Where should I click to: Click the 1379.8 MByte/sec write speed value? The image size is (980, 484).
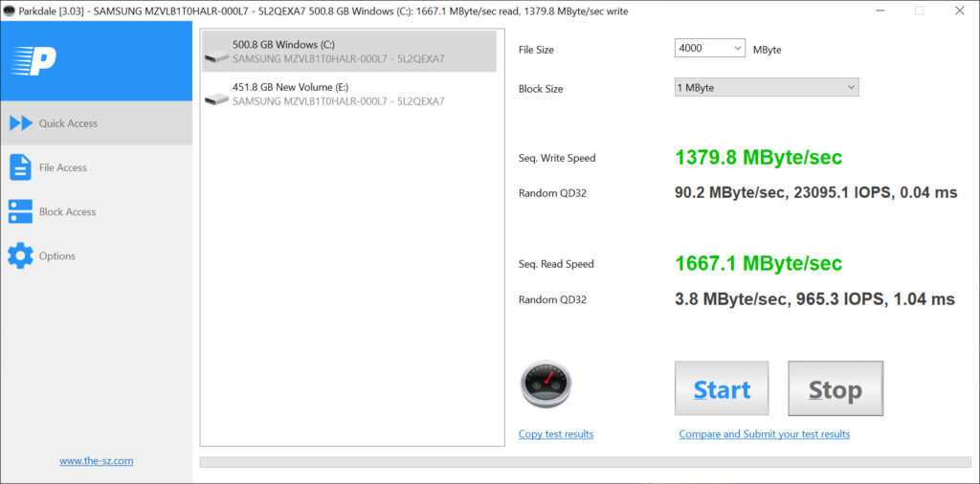759,158
